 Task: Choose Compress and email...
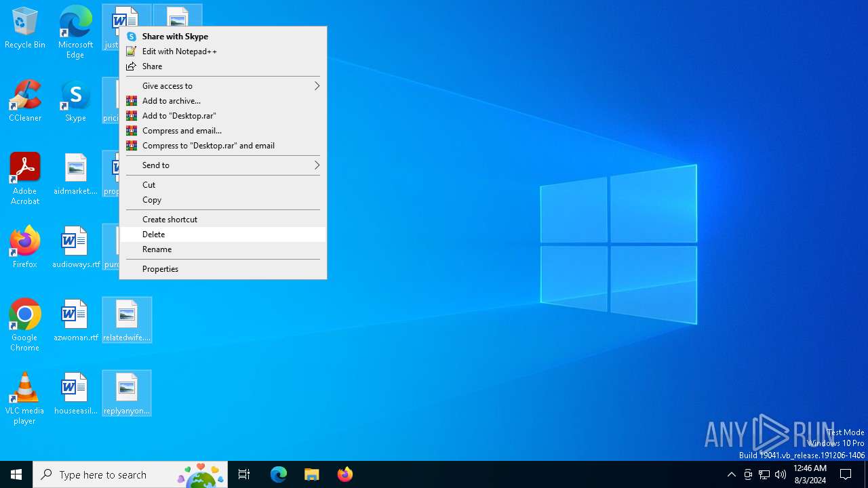[223, 131]
